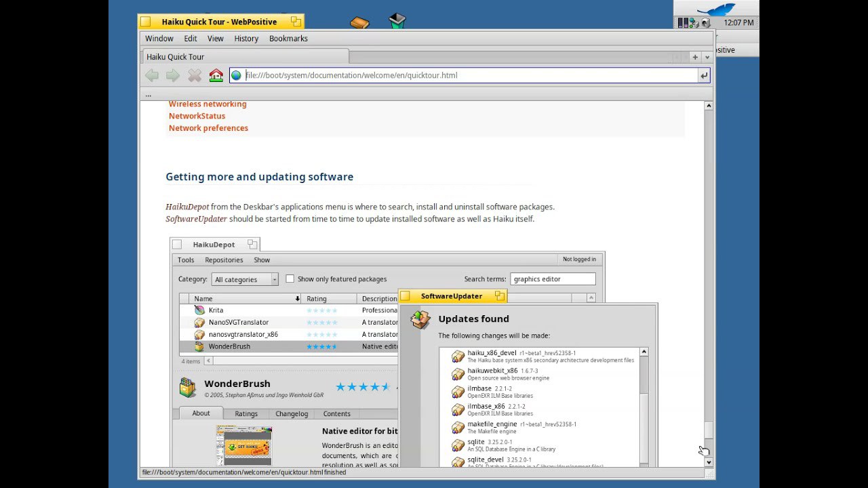Select the NanoSVGTranslator row in package list
This screenshot has width=868, height=488.
coord(288,323)
